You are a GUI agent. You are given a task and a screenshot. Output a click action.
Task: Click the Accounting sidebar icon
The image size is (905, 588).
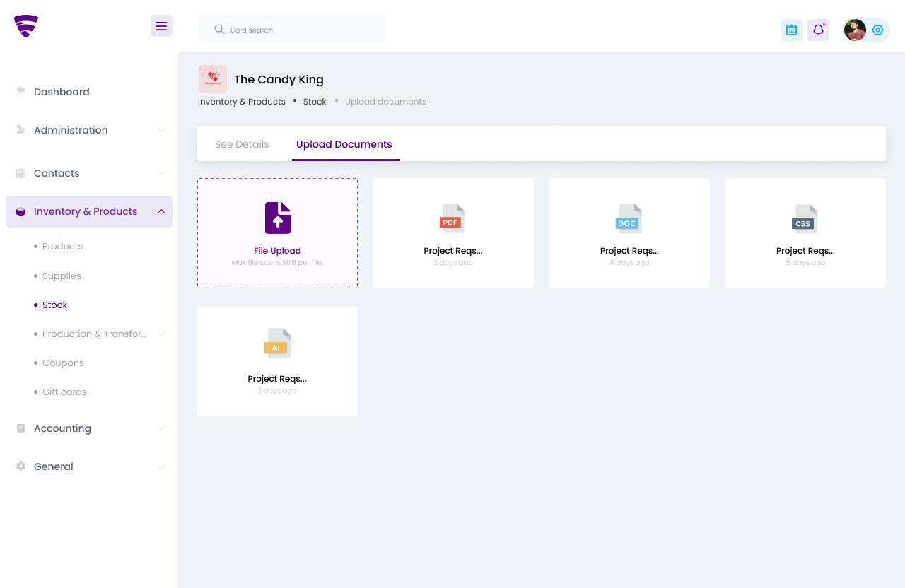[x=21, y=428]
